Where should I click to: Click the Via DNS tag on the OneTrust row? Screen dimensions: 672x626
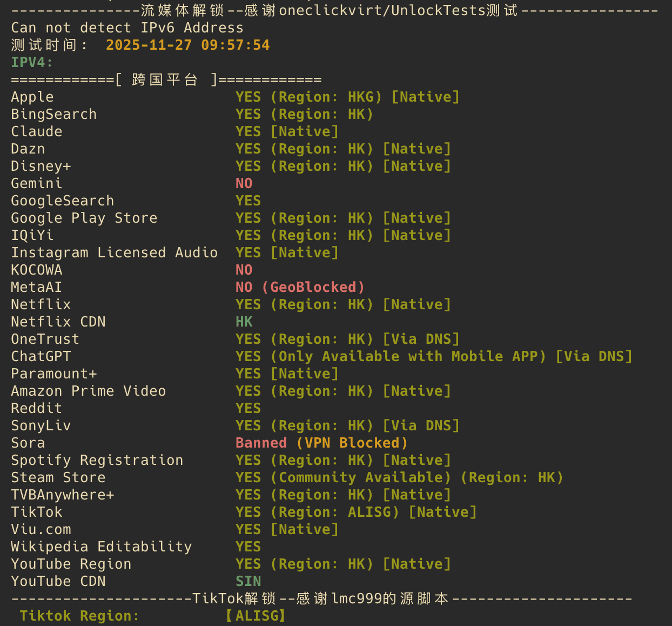(421, 339)
